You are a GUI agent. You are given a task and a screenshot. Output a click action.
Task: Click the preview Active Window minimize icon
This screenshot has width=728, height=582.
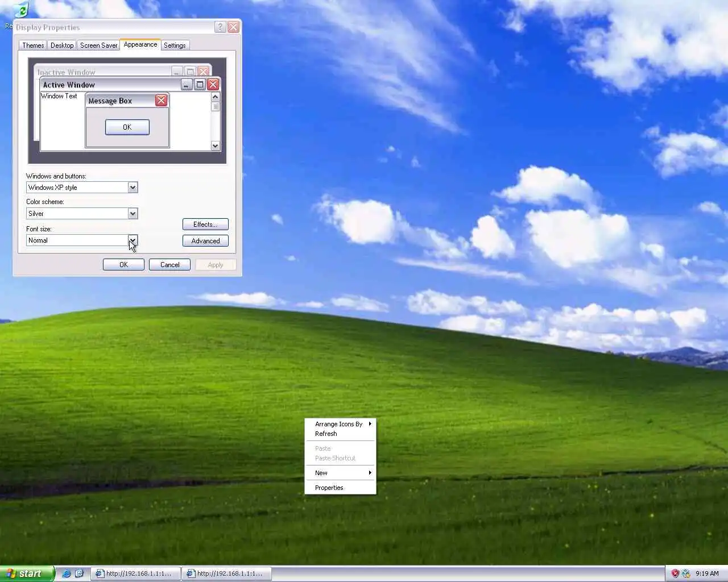187,85
